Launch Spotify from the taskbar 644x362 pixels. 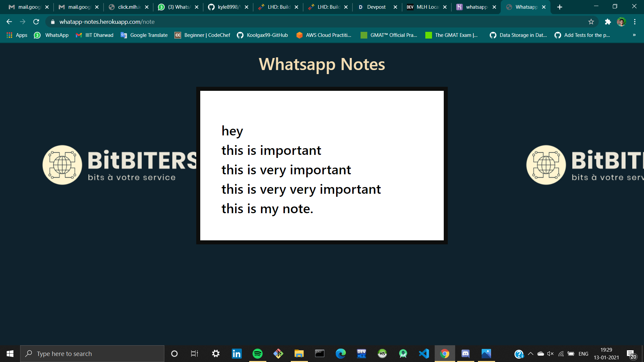click(257, 354)
